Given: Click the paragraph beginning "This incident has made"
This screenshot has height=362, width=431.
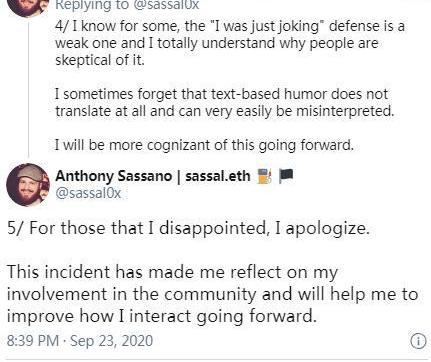Looking at the screenshot, I should click(212, 294).
